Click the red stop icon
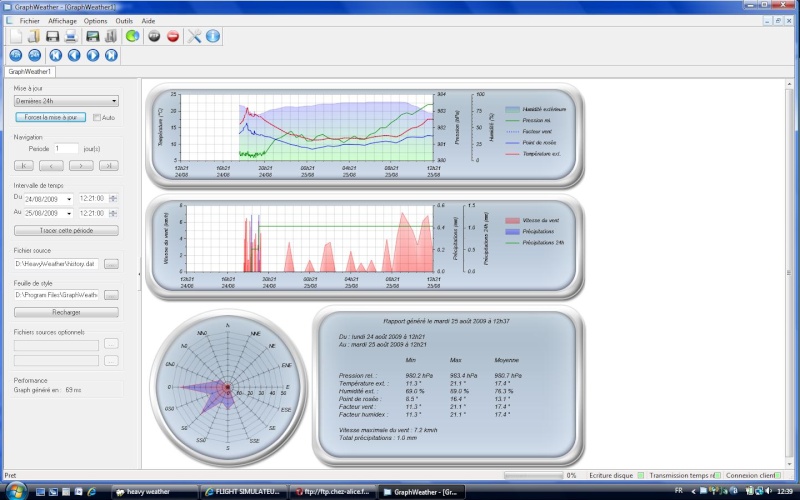 (x=173, y=36)
